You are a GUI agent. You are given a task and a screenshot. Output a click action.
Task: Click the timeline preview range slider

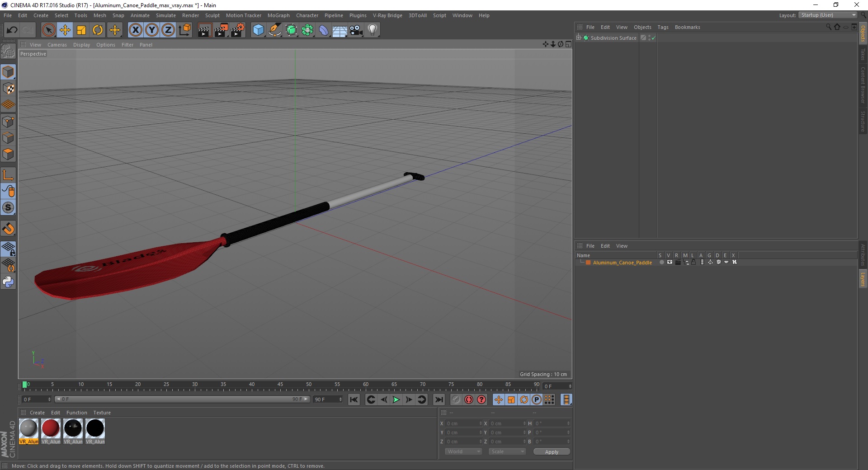182,399
